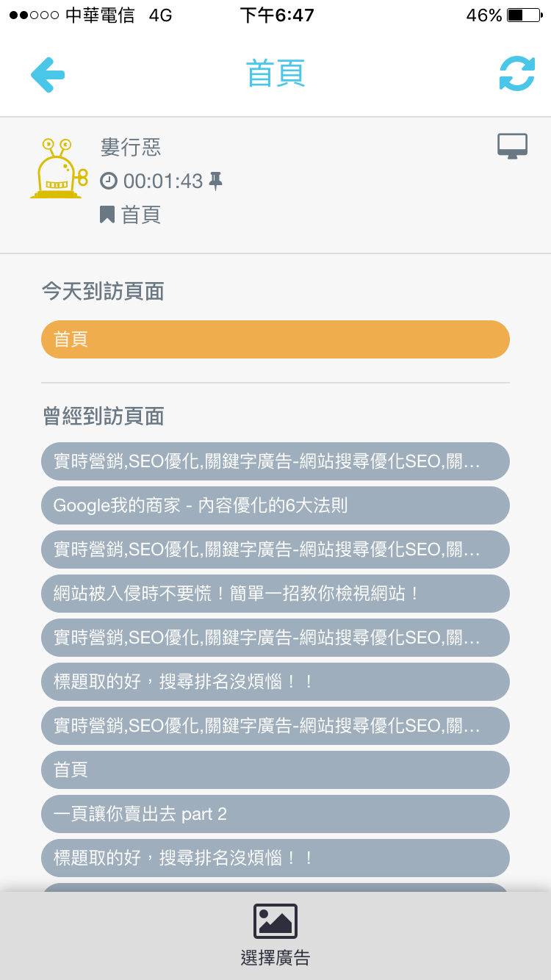Select the orange 首頁 page pill
This screenshot has height=980, width=551.
(275, 339)
